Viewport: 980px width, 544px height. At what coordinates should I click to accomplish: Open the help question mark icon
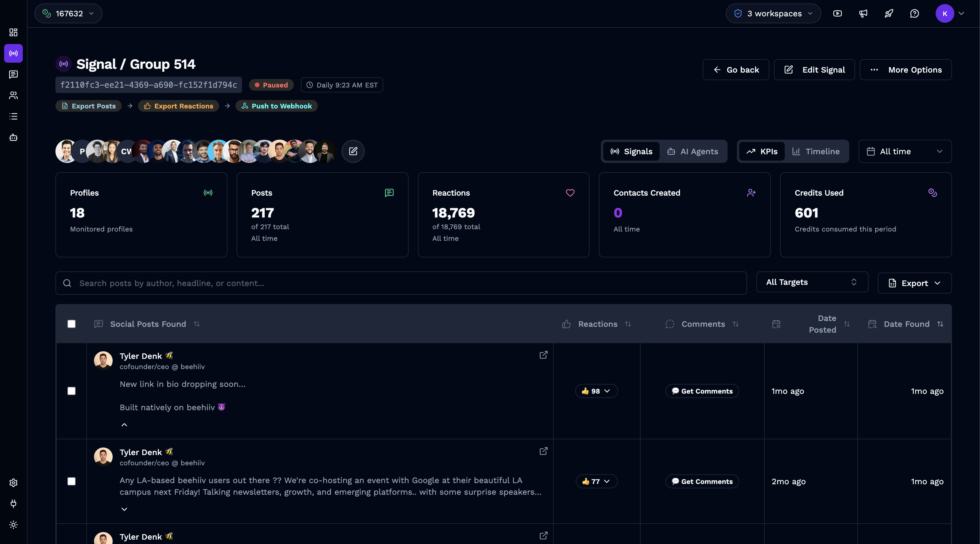click(x=915, y=13)
